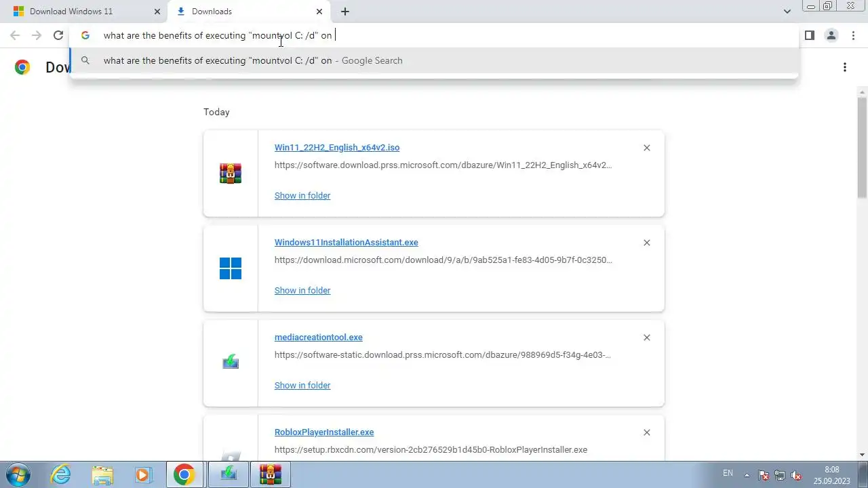
Task: Remove Windows11InstallationAssistant.exe from the list
Action: pyautogui.click(x=646, y=243)
